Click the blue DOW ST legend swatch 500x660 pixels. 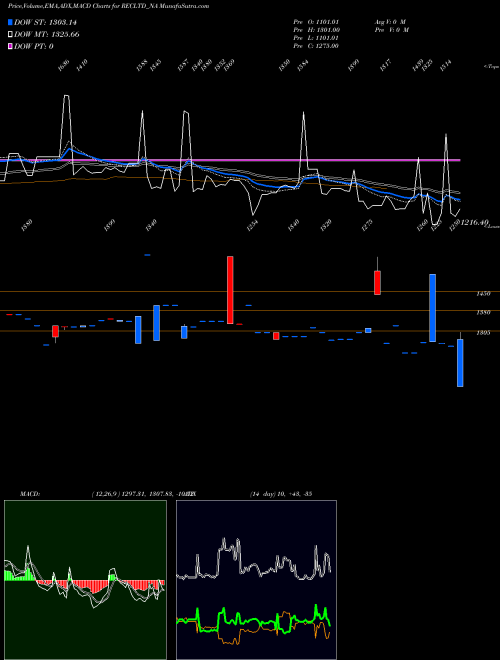(x=11, y=22)
